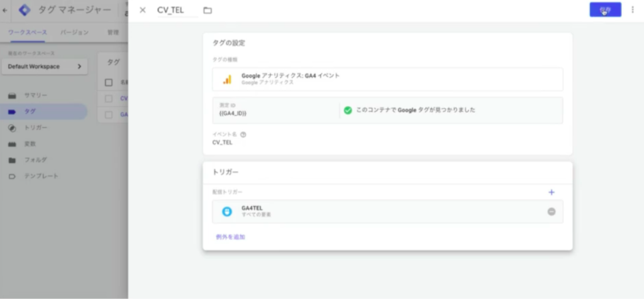The image size is (644, 299).
Task: Switch to the バージョン tab
Action: click(x=74, y=33)
